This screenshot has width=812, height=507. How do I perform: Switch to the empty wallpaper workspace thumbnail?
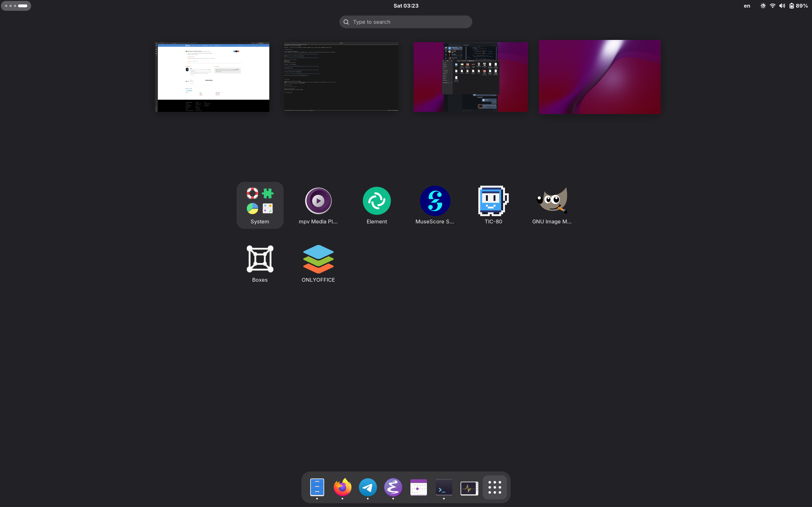(599, 77)
